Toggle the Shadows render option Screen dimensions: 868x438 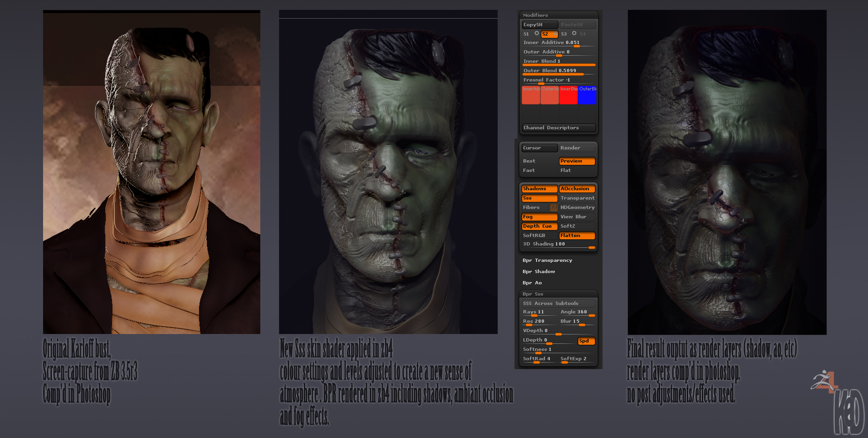(539, 189)
